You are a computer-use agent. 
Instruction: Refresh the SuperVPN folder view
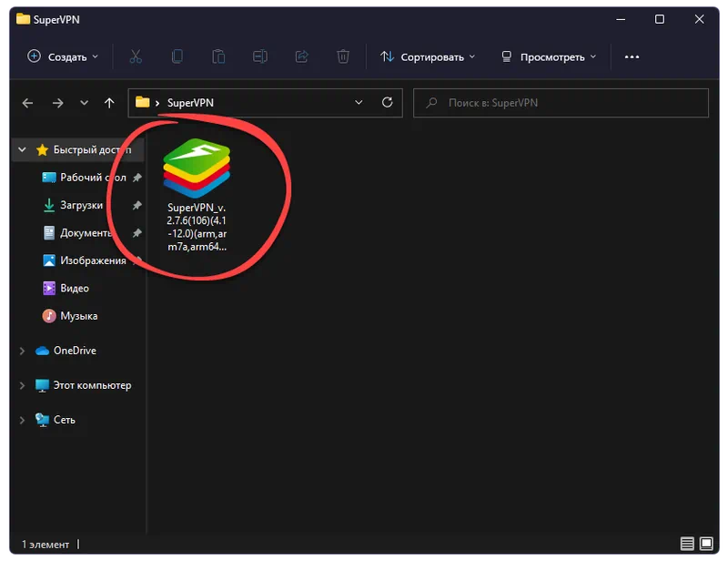click(387, 103)
